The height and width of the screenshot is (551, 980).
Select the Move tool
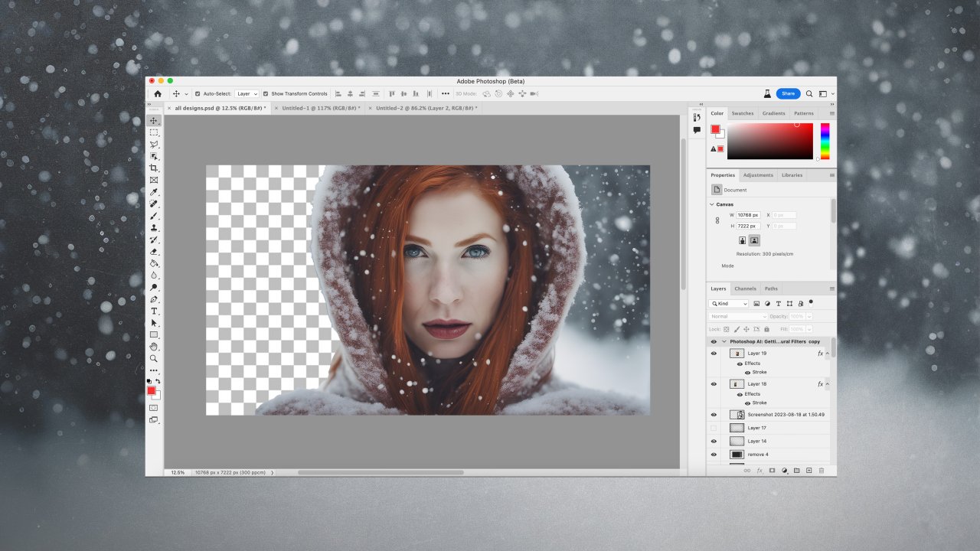click(154, 120)
